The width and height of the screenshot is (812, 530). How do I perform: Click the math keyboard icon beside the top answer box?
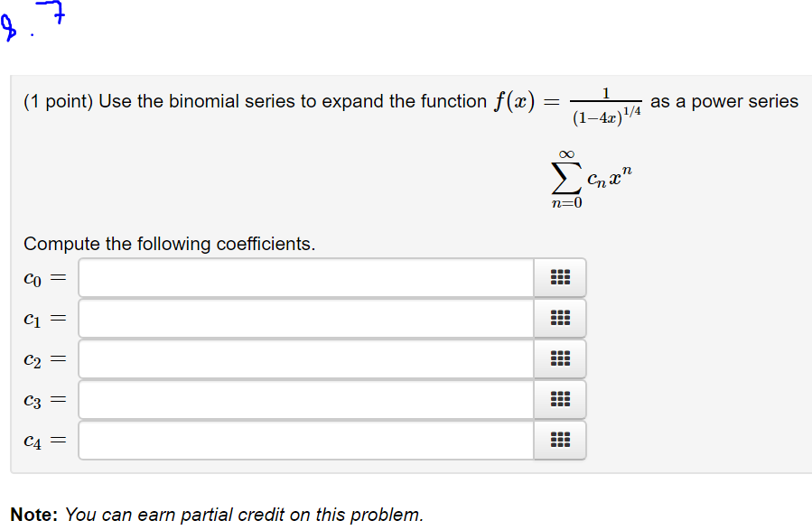(560, 277)
